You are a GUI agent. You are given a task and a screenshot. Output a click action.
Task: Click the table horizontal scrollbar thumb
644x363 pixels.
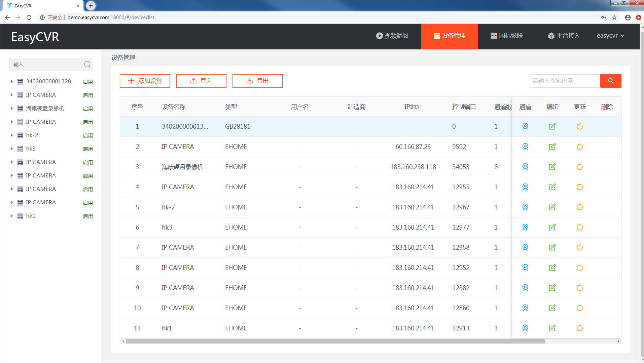(335, 341)
